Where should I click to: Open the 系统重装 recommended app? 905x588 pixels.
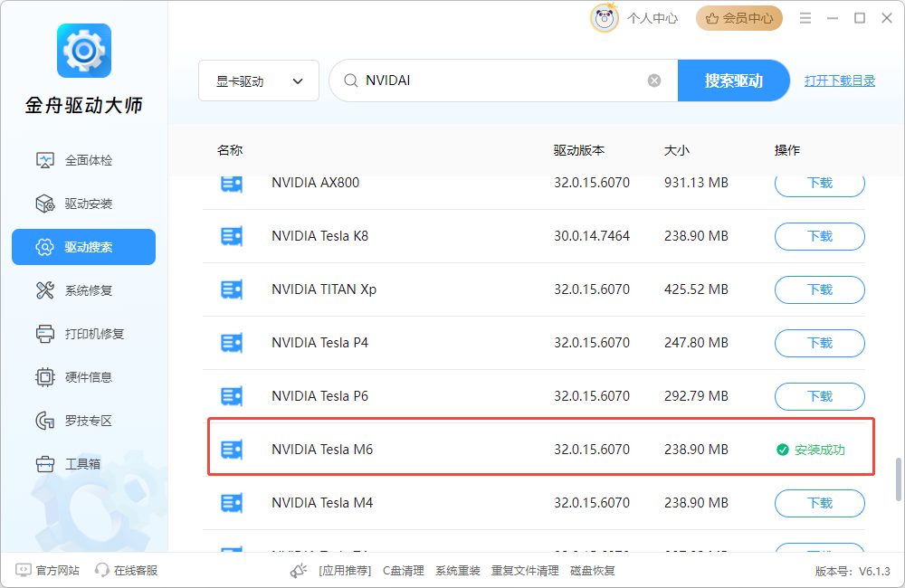[x=458, y=571]
